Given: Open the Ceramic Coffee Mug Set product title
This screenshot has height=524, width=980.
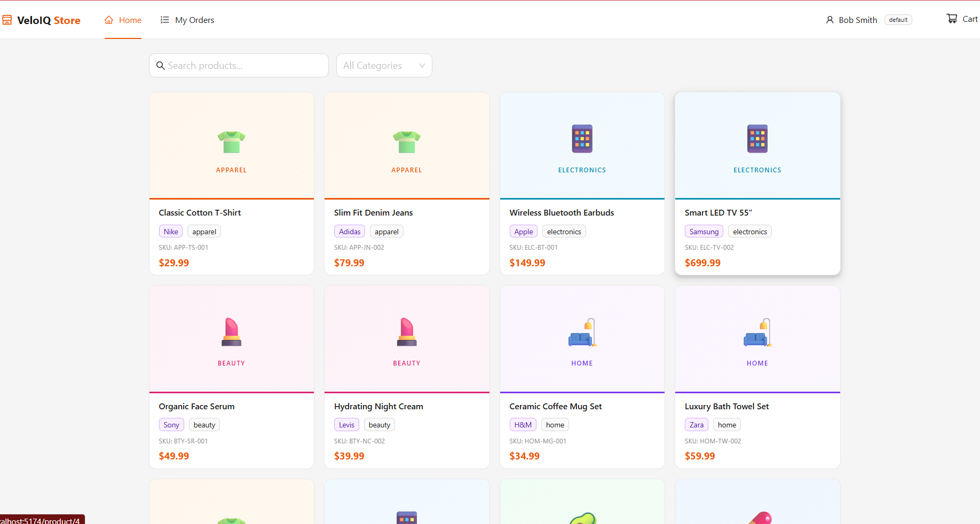Looking at the screenshot, I should point(556,406).
